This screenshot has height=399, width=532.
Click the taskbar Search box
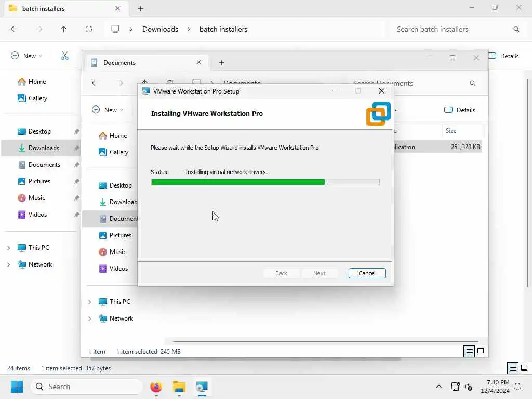coord(87,387)
